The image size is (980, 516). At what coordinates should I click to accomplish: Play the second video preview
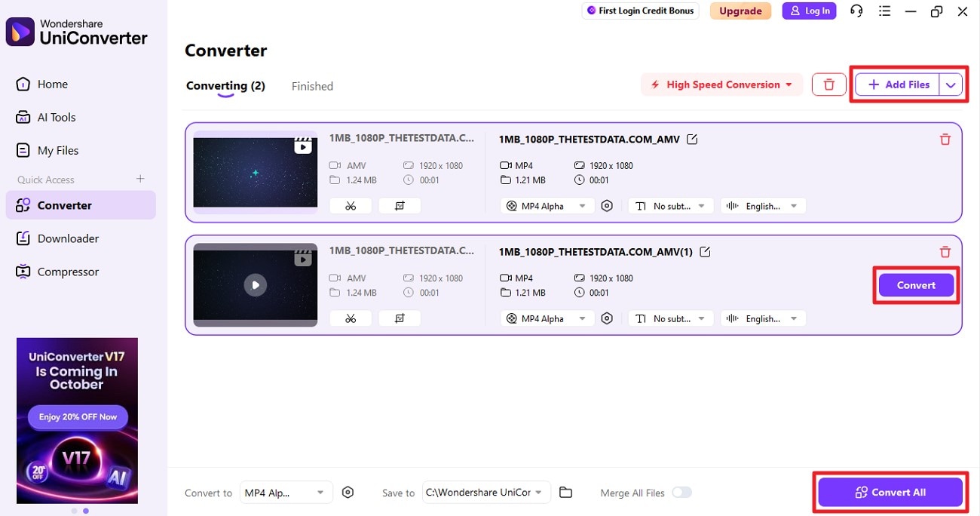click(x=256, y=285)
